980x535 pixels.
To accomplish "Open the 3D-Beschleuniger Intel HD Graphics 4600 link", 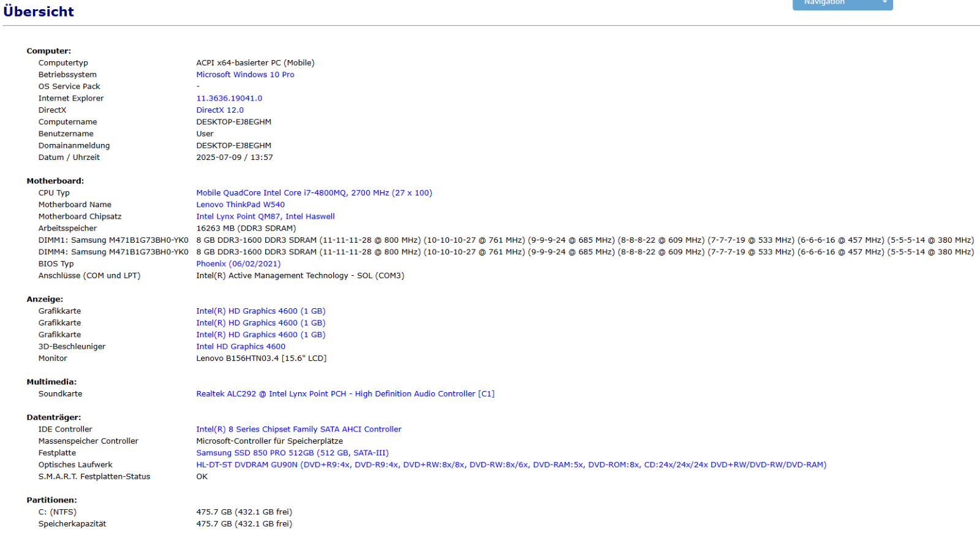I will 241,347.
